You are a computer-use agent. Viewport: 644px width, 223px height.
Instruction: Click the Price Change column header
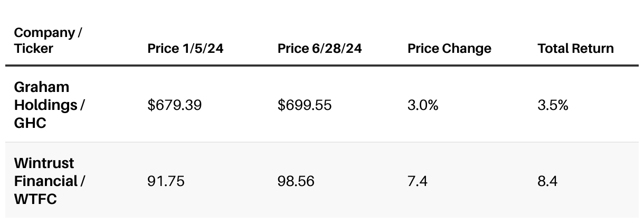coord(449,49)
